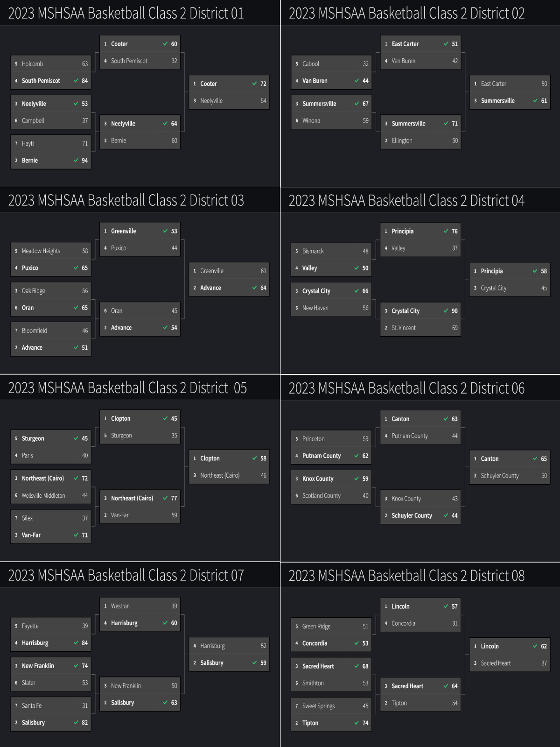Click the checkmark next to Principia's 58 score

pyautogui.click(x=535, y=271)
